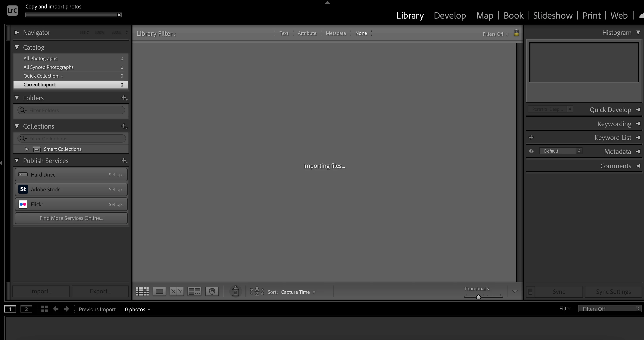Select the People view face icon
644x340 pixels.
click(212, 291)
